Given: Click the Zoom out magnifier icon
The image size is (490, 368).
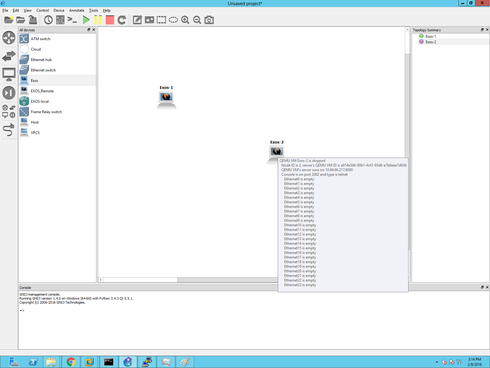Looking at the screenshot, I should (197, 20).
